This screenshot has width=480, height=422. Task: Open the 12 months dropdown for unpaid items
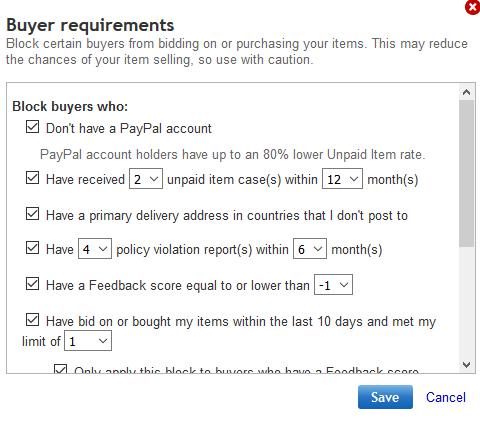click(x=342, y=179)
